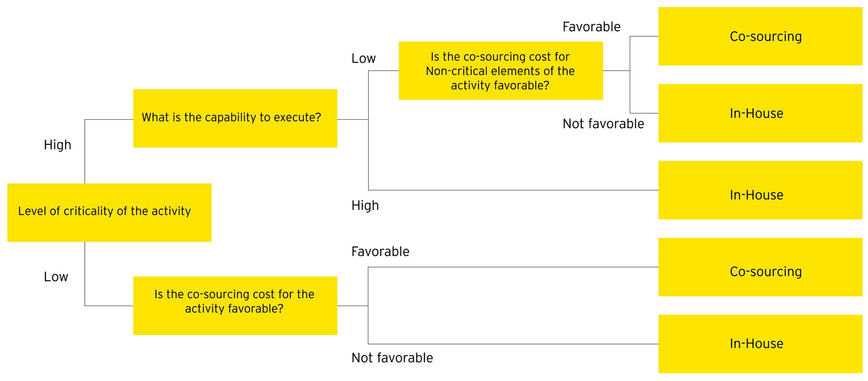The image size is (868, 381).
Task: Select the "Low" label on the capability branch
Action: 363,58
